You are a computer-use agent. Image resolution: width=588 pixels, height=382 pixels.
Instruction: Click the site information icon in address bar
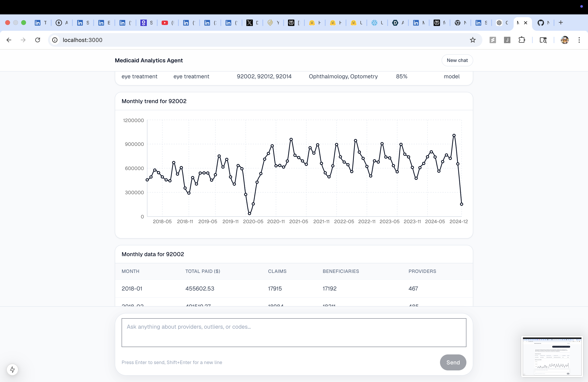(55, 40)
